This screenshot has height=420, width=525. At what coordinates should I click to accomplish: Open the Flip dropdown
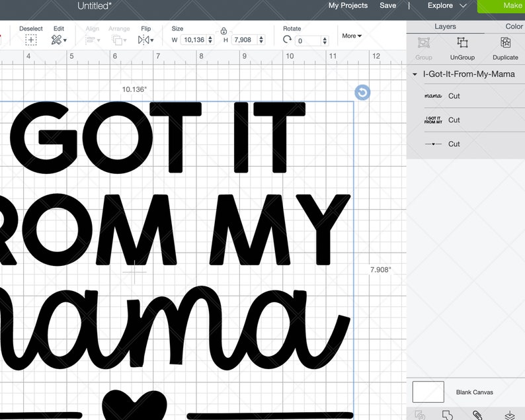(145, 40)
